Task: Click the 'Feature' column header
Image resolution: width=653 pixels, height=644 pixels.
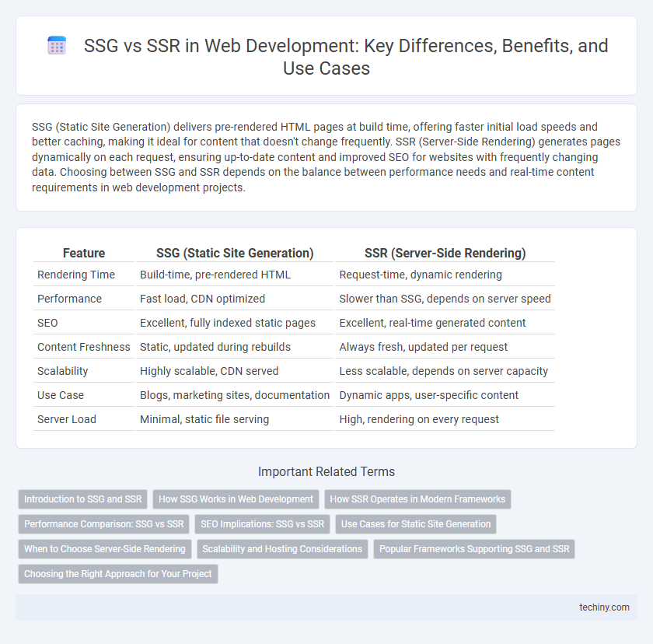Action: (x=84, y=253)
